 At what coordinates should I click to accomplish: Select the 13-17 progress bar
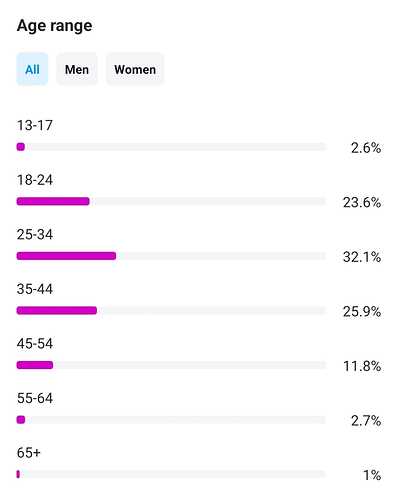point(171,147)
